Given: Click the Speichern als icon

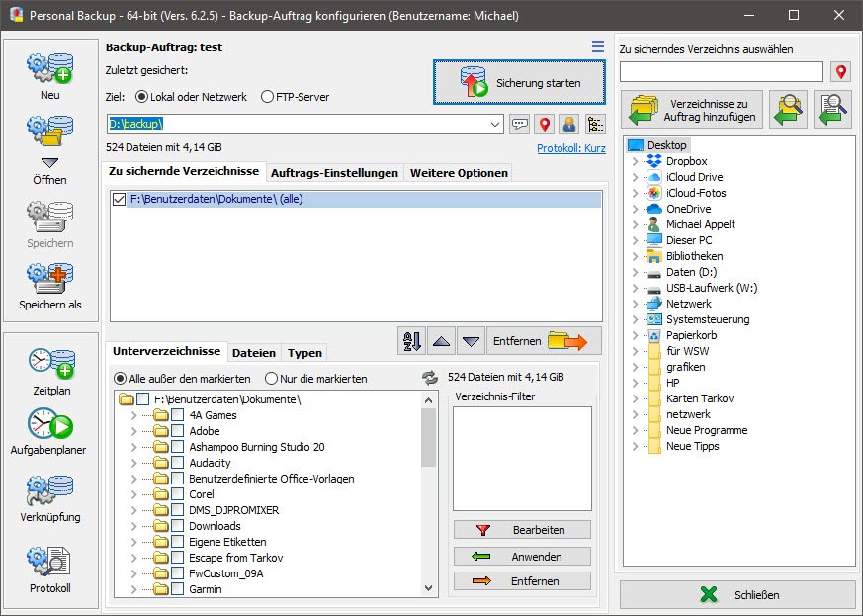Looking at the screenshot, I should (x=50, y=280).
